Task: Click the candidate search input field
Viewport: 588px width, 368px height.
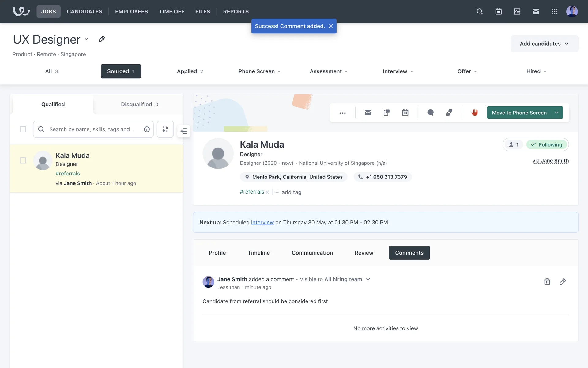Action: pyautogui.click(x=92, y=129)
